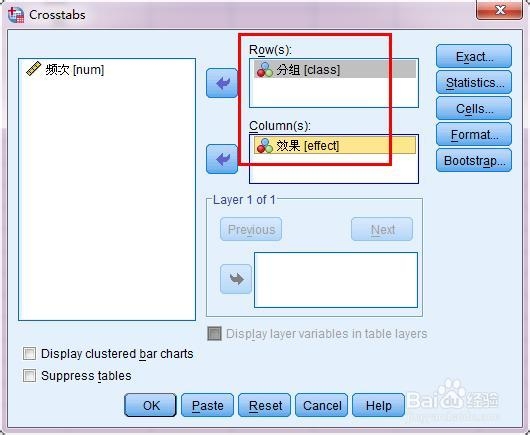Open the Format... dialog
Image resolution: width=530 pixels, height=435 pixels.
tap(474, 135)
